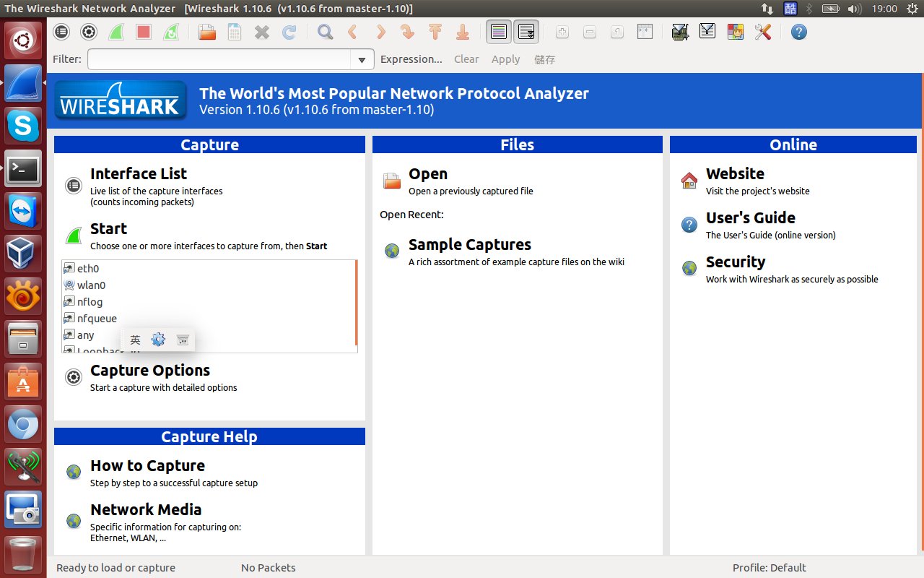Image resolution: width=924 pixels, height=578 pixels.
Task: Open the interface list toolbar icon
Action: coord(61,32)
